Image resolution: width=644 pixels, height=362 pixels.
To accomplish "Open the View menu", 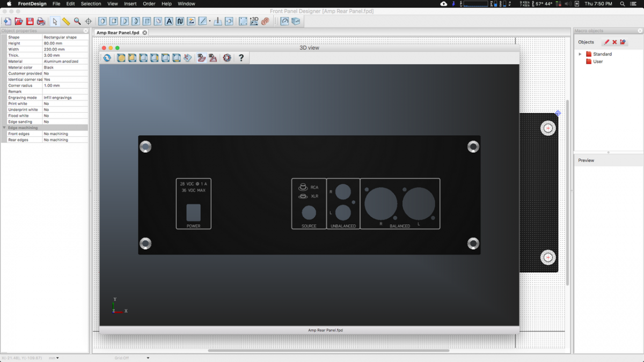I will click(112, 4).
